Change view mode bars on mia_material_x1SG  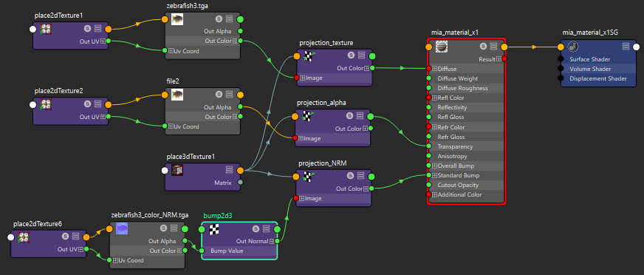(626, 47)
